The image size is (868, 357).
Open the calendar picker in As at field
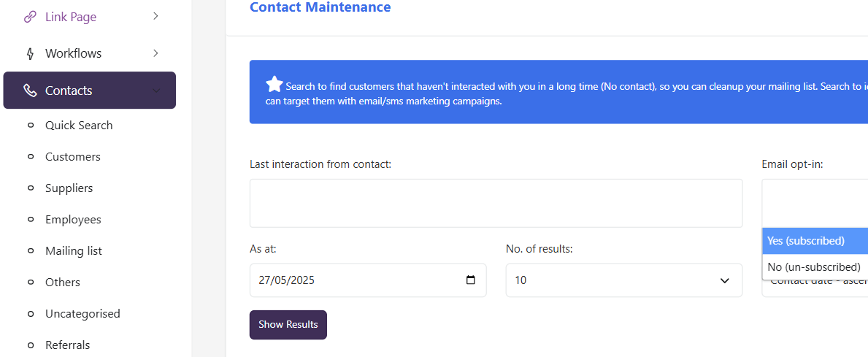point(471,280)
